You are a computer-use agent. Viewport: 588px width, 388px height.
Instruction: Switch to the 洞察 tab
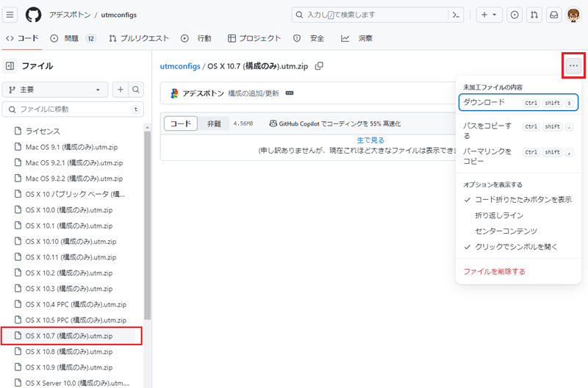(x=356, y=38)
